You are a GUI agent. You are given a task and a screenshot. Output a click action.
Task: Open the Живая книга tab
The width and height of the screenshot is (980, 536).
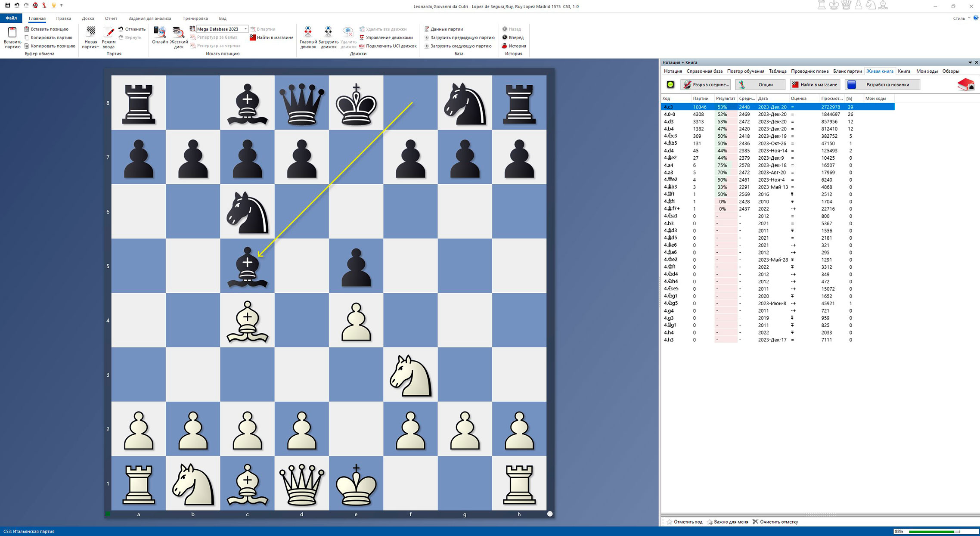click(880, 71)
